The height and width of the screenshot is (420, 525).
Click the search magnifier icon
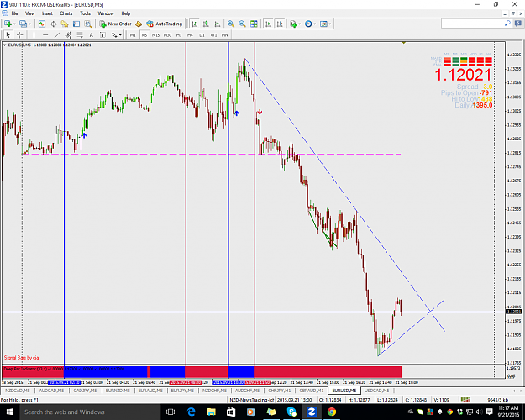pyautogui.click(x=507, y=24)
